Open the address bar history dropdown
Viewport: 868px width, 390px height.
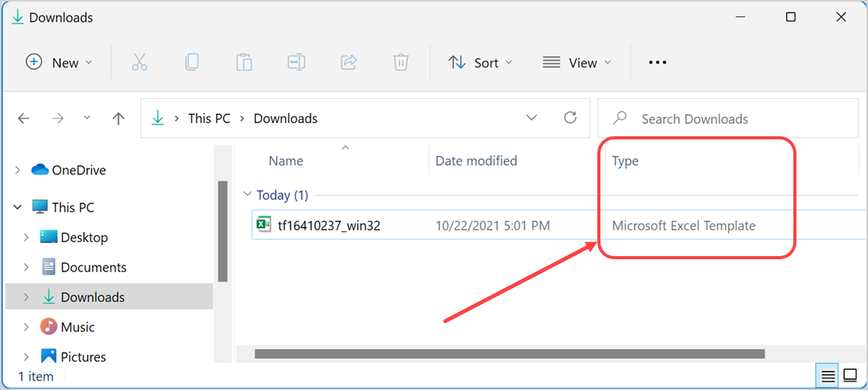tap(532, 118)
